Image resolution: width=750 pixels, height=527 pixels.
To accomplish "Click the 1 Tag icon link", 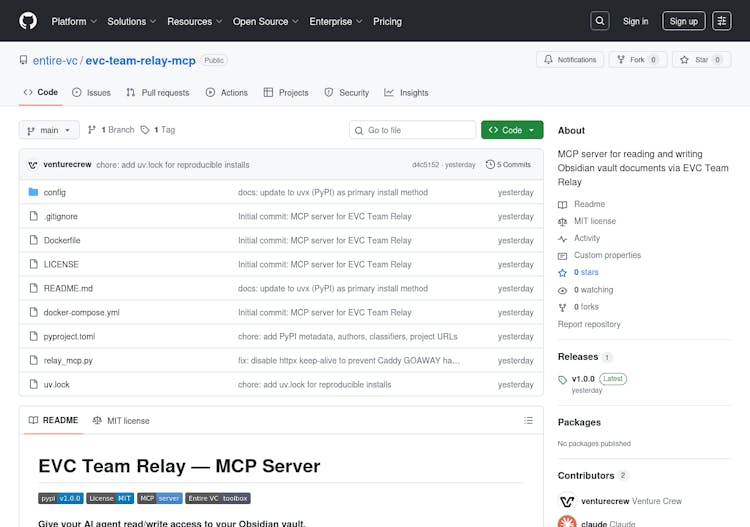I will (158, 130).
